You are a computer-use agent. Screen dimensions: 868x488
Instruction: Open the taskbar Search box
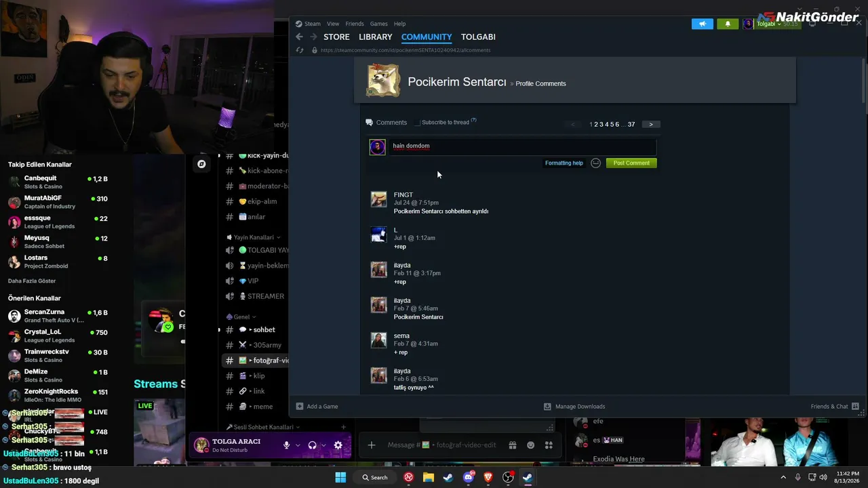click(374, 477)
